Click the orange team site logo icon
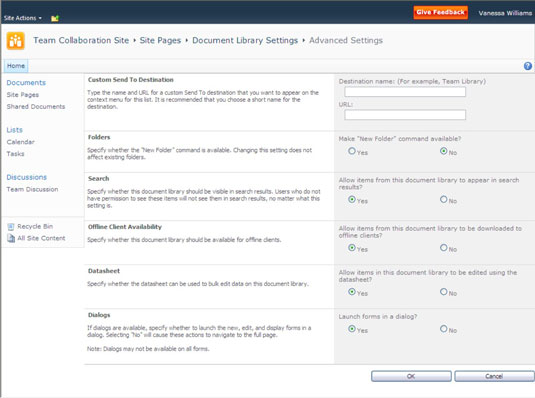 (16, 41)
